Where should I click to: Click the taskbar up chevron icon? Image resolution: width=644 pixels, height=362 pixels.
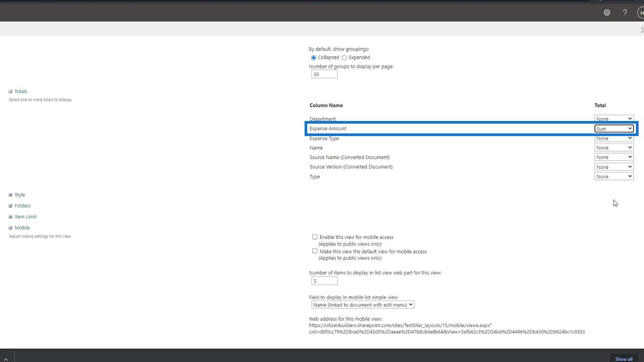6,359
